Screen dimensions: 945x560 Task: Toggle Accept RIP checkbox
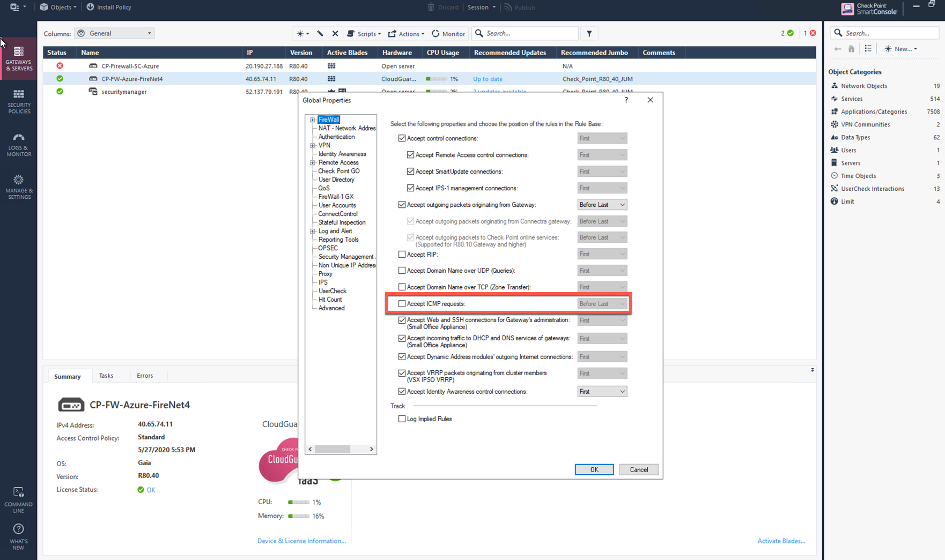(402, 255)
